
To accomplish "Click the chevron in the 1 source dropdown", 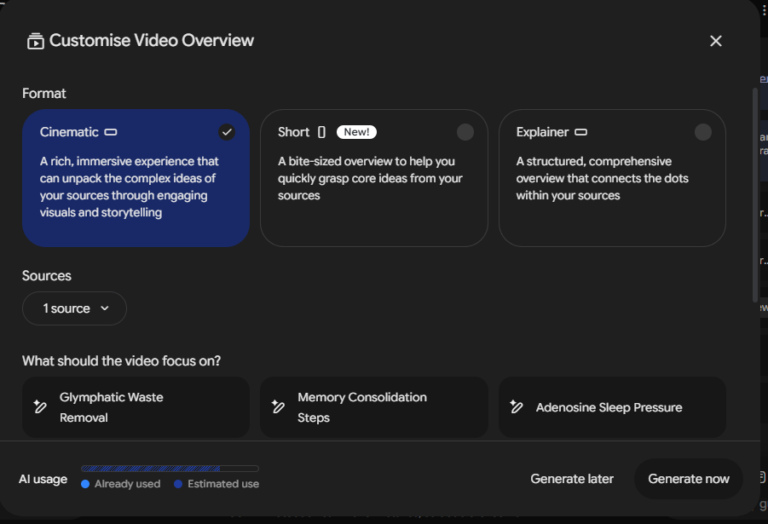I will pyautogui.click(x=104, y=309).
